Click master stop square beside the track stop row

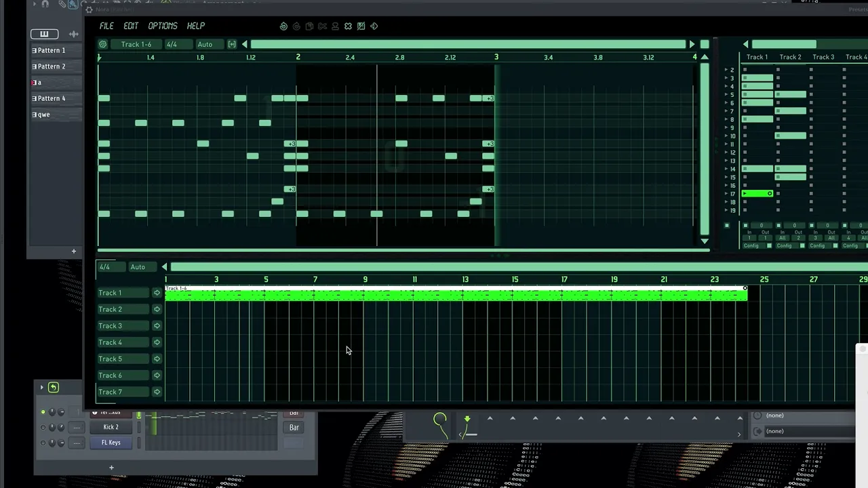click(727, 226)
